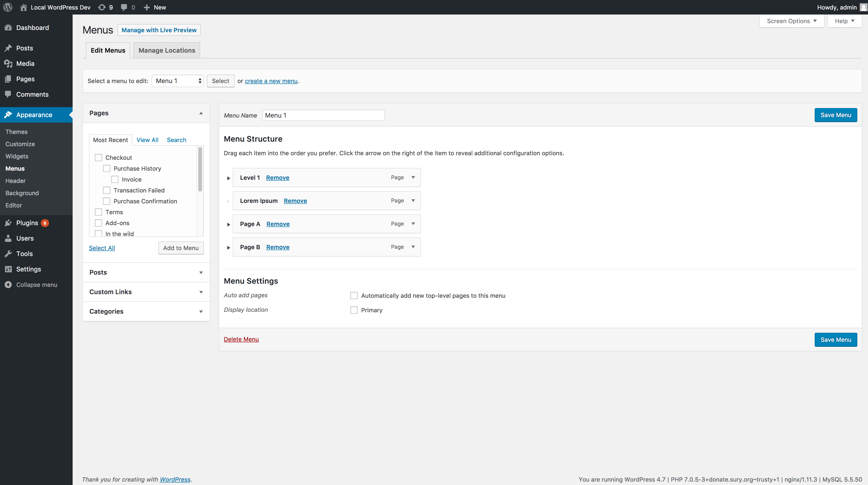Click Select All pages link
Viewport: 868px width, 485px height.
[102, 248]
